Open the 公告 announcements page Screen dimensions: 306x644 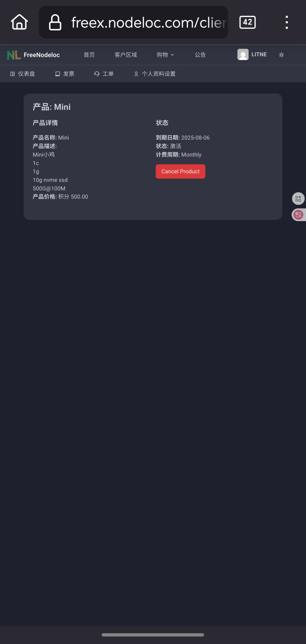(x=200, y=55)
